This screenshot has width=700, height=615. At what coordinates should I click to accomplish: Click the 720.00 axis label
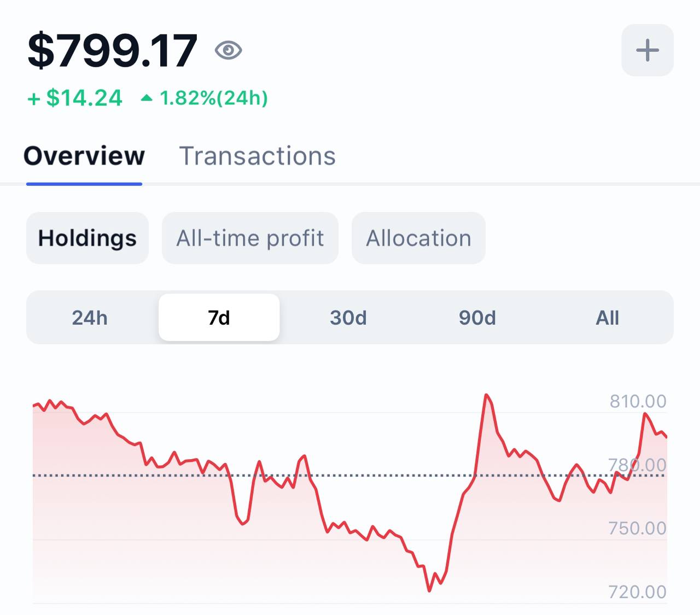[x=637, y=591]
